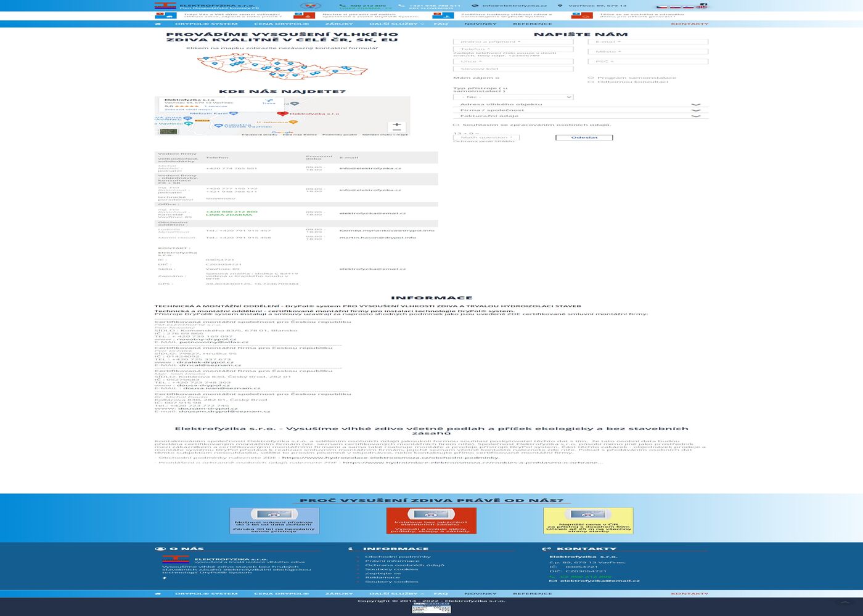Viewport: 863px width, 616px height.
Task: Click the Math question anti-spam field
Action: [x=486, y=137]
